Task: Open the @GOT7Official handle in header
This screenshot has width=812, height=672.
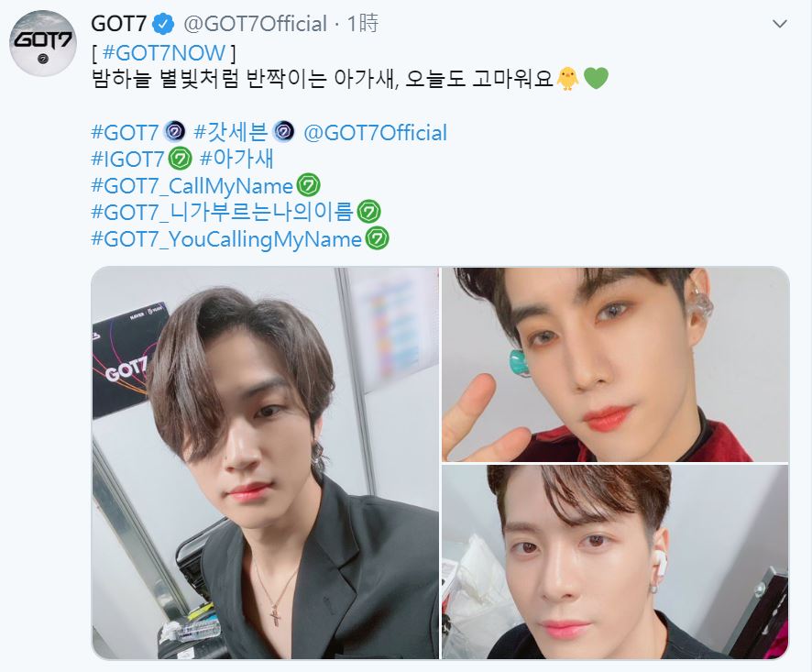Action: click(x=255, y=25)
